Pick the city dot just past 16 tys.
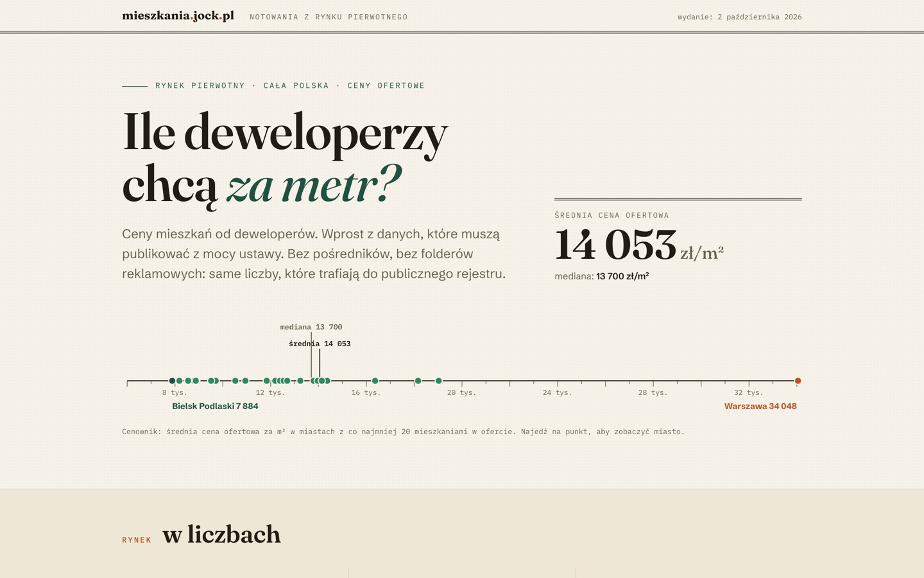The width and height of the screenshot is (924, 578). tap(375, 381)
